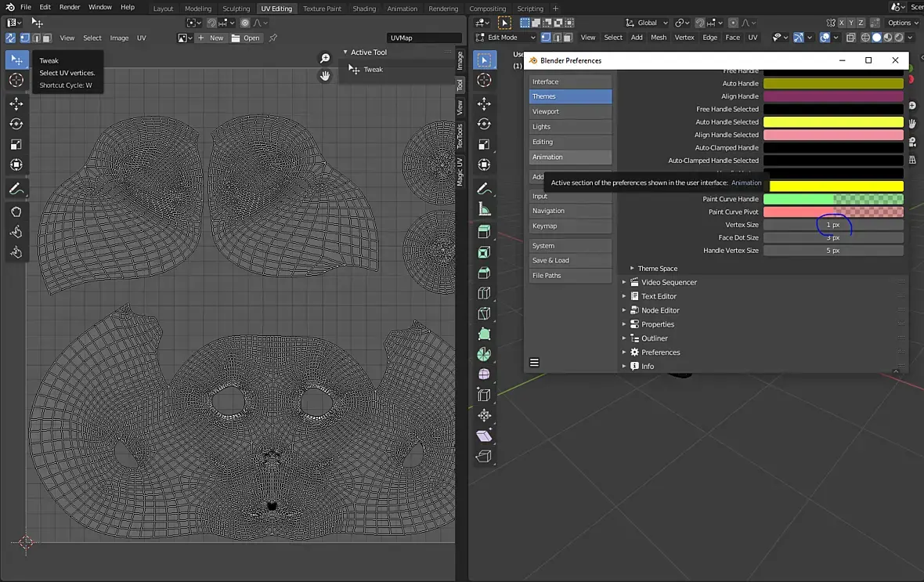Screen dimensions: 924x582
Task: Click the Open image button
Action: 247,38
